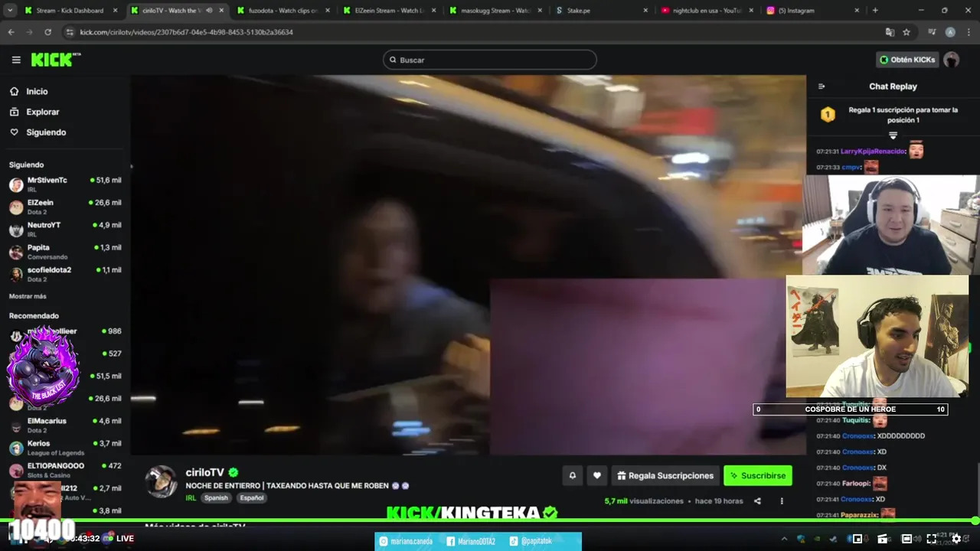Click LarryKpijaRenacido username in chat
980x551 pixels.
pyautogui.click(x=873, y=151)
